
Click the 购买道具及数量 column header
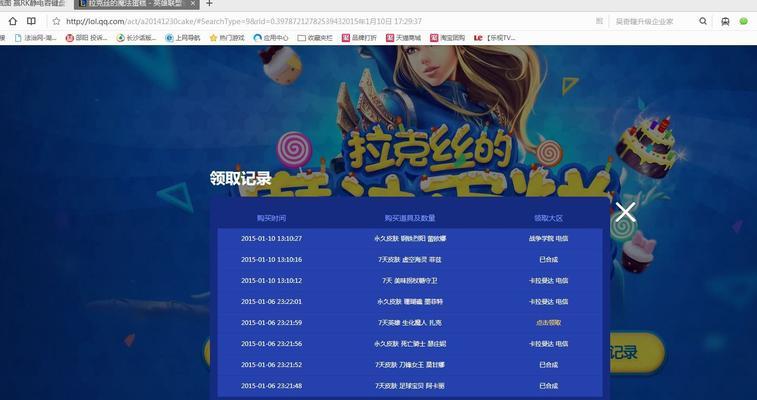[x=410, y=218]
